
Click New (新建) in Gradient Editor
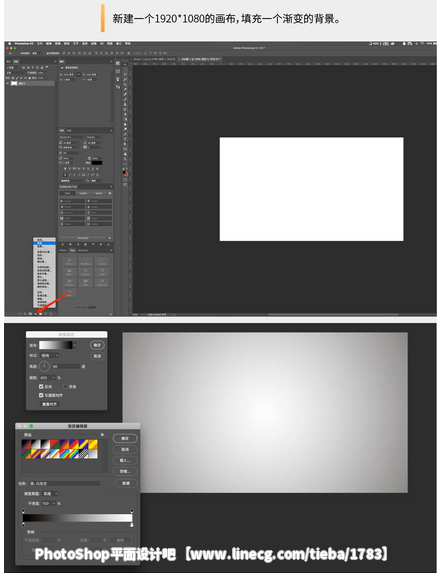pyautogui.click(x=126, y=483)
